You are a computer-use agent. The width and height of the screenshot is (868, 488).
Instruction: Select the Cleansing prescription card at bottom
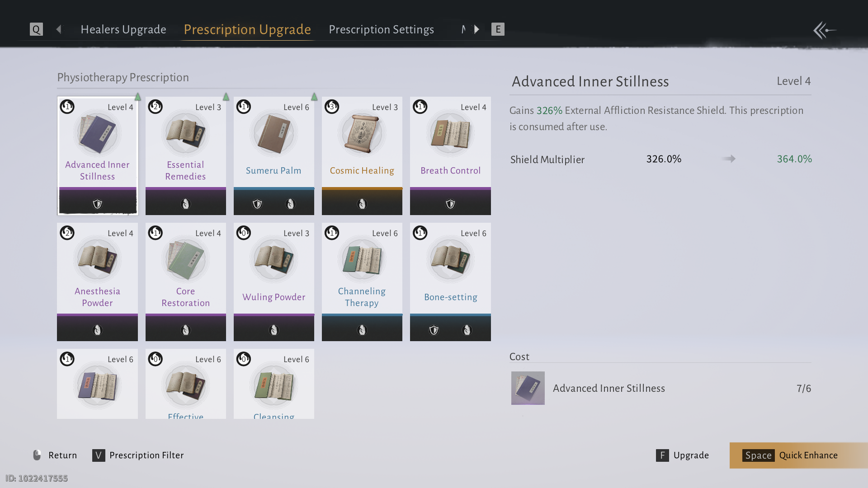pyautogui.click(x=274, y=384)
